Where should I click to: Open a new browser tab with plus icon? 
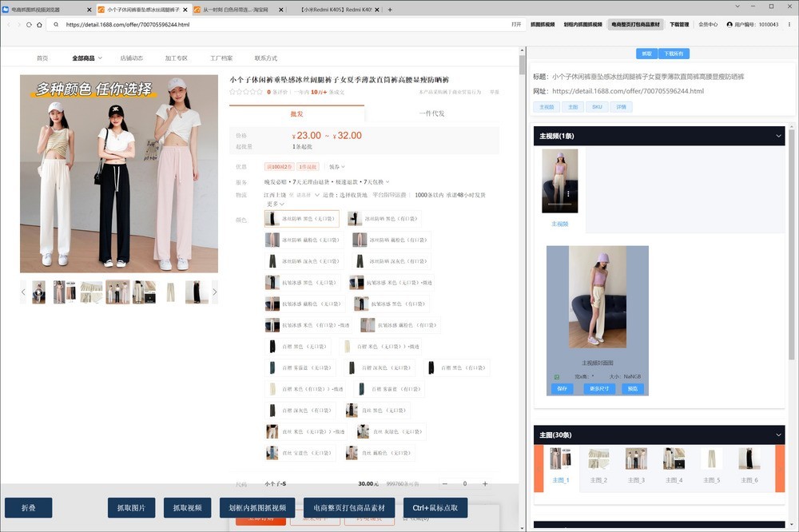[x=390, y=10]
